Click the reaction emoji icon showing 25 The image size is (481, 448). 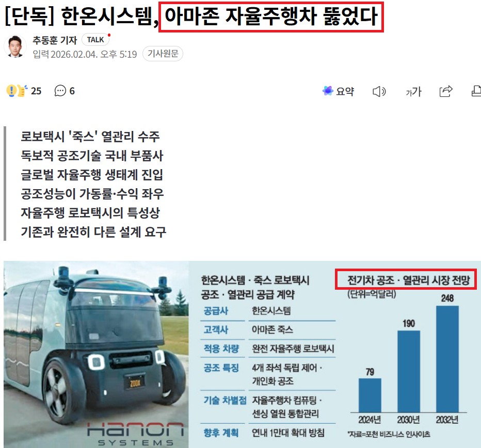click(x=17, y=91)
